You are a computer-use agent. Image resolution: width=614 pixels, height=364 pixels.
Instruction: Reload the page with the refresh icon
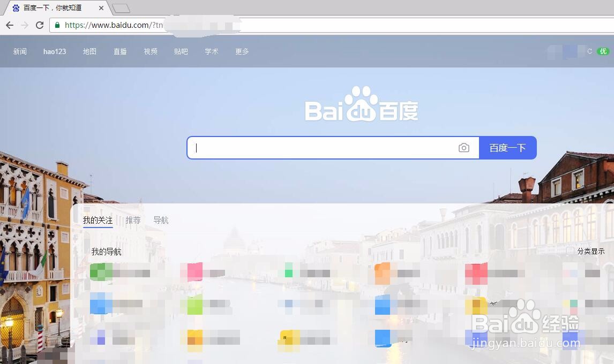tap(40, 25)
